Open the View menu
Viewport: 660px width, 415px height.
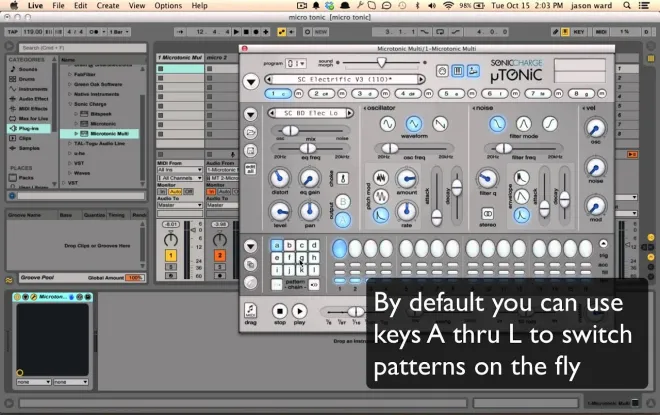coord(137,5)
